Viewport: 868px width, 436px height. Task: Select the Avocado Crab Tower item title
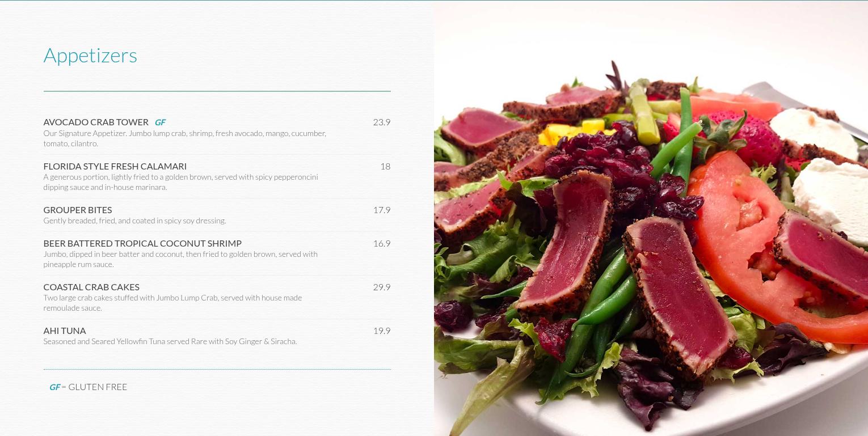[96, 122]
